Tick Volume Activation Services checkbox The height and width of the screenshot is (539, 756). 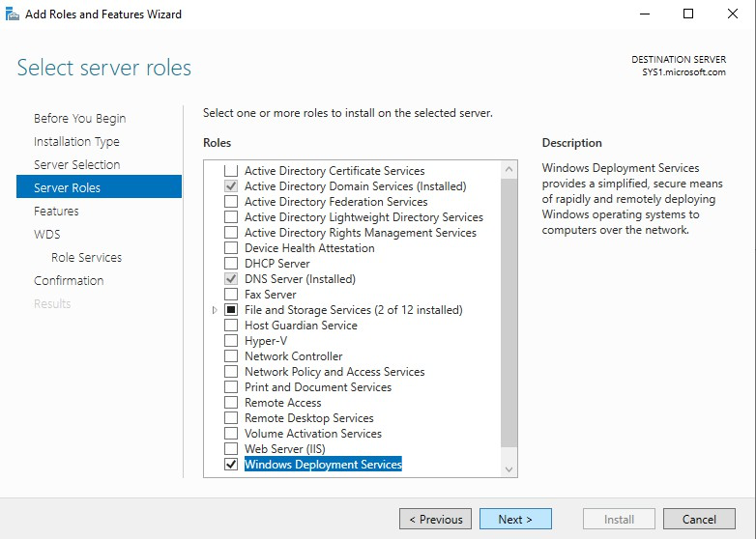[231, 433]
